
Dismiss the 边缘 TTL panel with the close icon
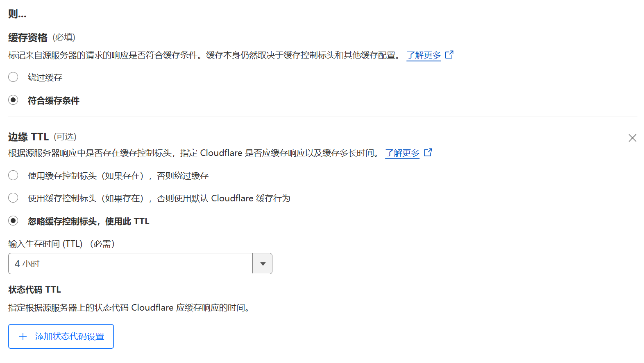633,138
